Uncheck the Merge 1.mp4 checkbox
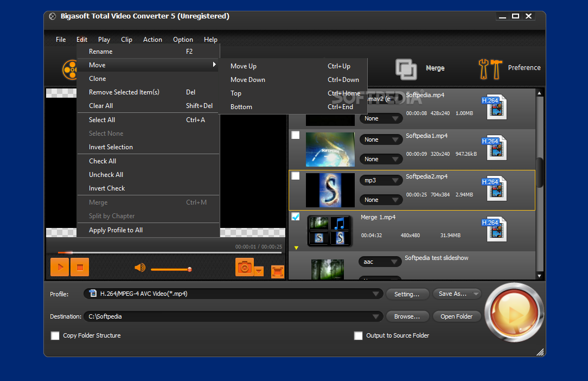The width and height of the screenshot is (588, 381). click(x=296, y=217)
